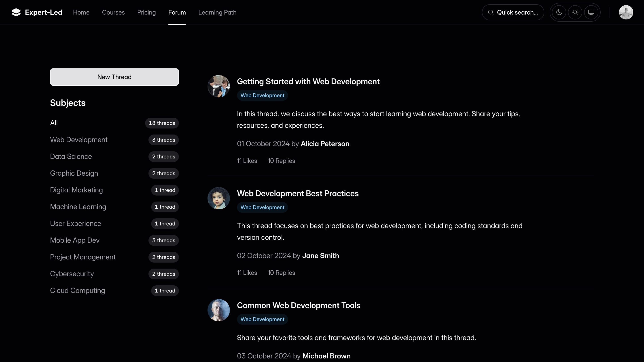Open the Pricing page
This screenshot has width=644, height=362.
click(146, 12)
